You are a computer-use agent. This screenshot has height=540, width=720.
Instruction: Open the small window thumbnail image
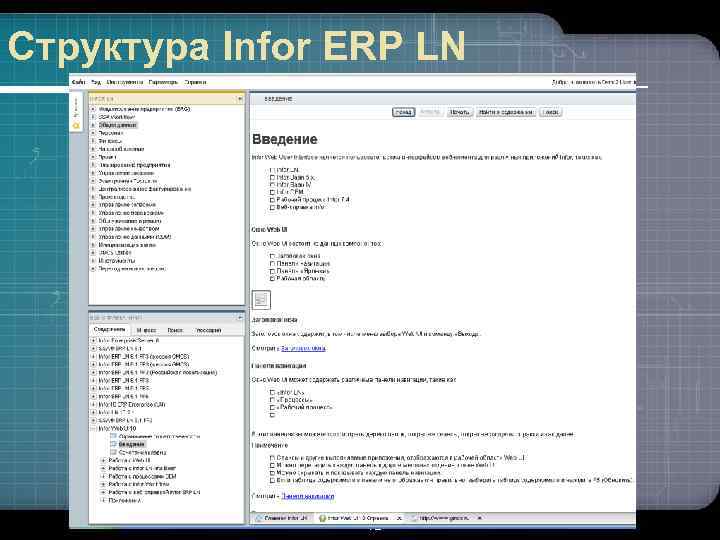tap(261, 300)
